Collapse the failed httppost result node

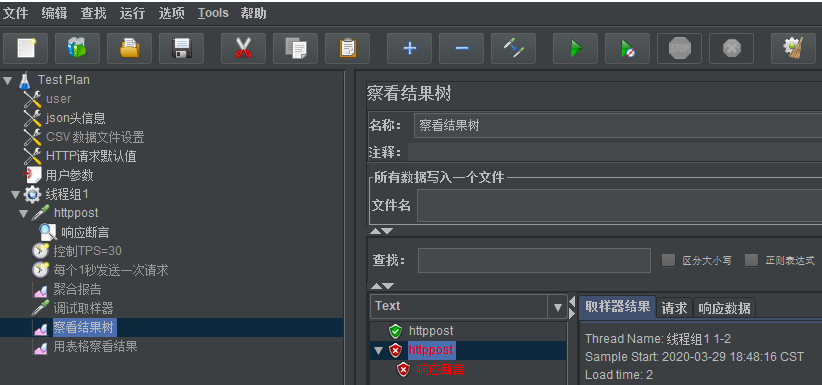(378, 350)
